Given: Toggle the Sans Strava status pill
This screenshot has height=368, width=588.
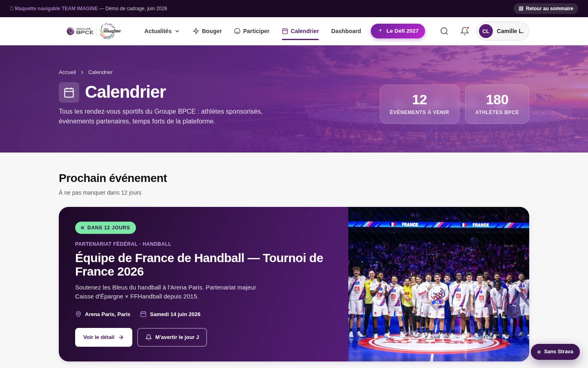Looking at the screenshot, I should tap(555, 352).
